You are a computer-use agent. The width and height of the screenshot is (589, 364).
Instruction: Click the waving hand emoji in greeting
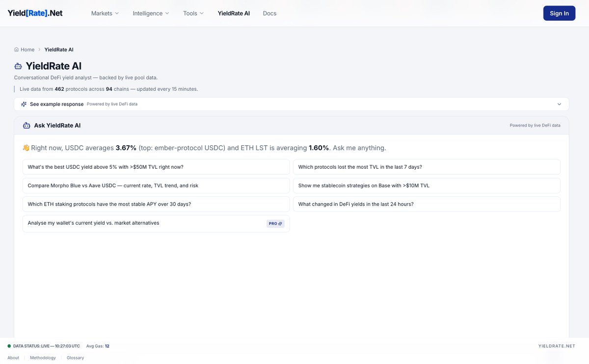[26, 148]
